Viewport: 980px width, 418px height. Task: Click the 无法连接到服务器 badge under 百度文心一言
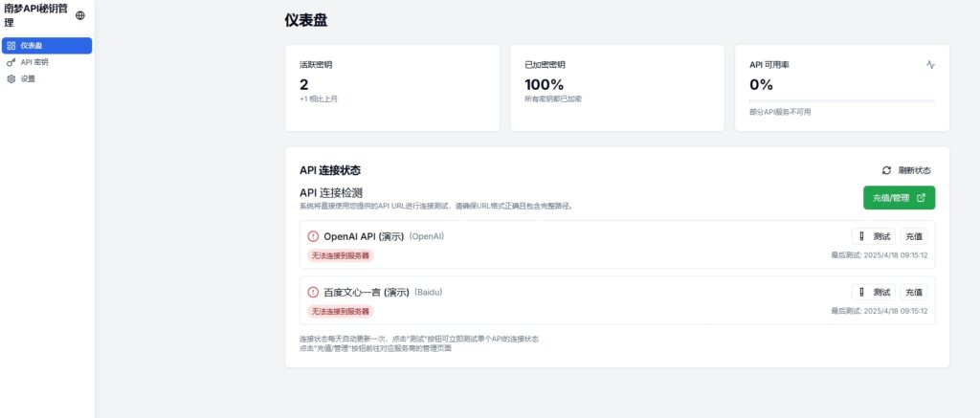coord(340,311)
